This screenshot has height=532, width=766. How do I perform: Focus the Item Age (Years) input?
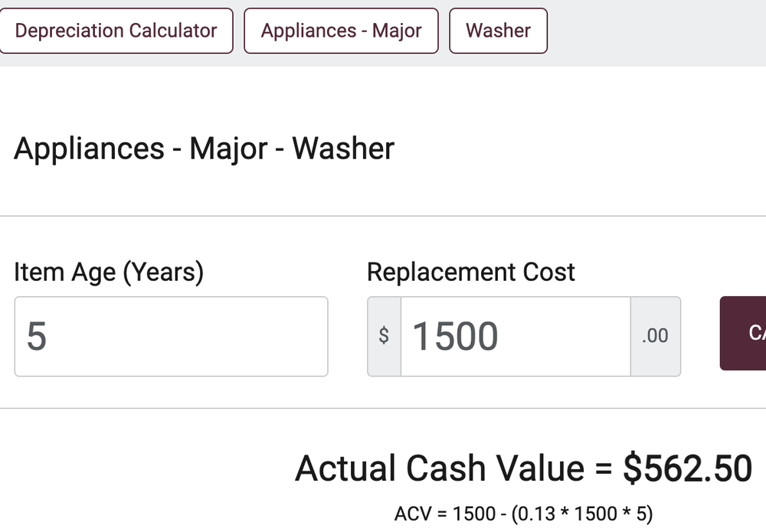pyautogui.click(x=171, y=337)
